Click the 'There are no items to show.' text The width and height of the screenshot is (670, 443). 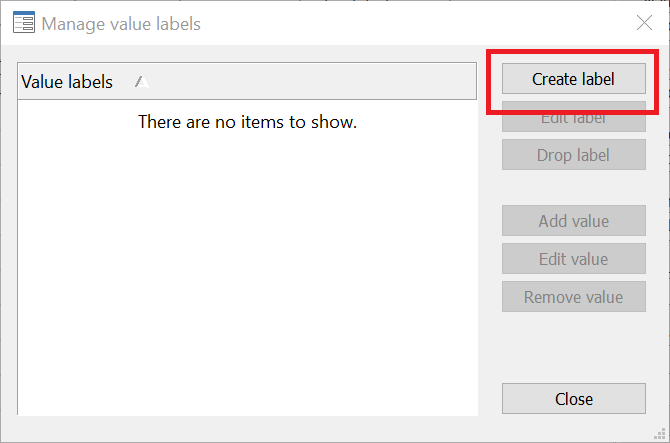(247, 122)
